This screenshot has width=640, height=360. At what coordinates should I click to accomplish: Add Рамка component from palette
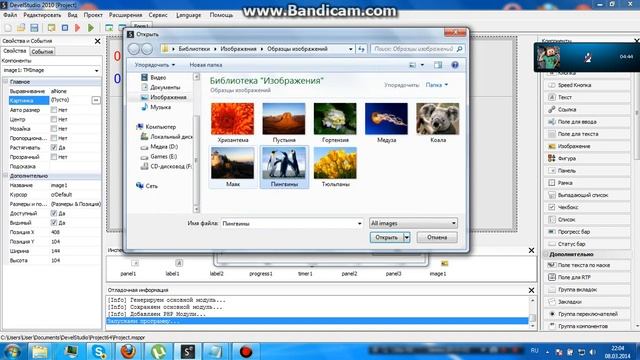coord(587,183)
